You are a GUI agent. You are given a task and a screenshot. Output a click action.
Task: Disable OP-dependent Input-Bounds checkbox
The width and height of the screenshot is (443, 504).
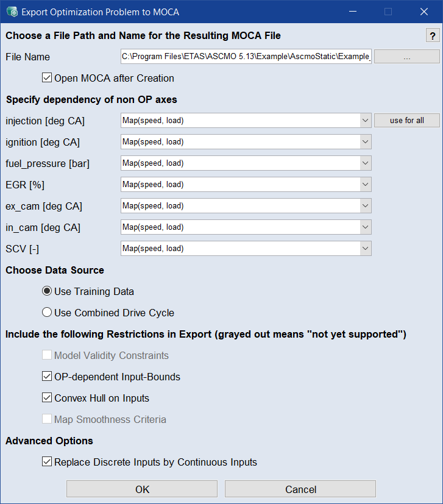click(x=47, y=377)
